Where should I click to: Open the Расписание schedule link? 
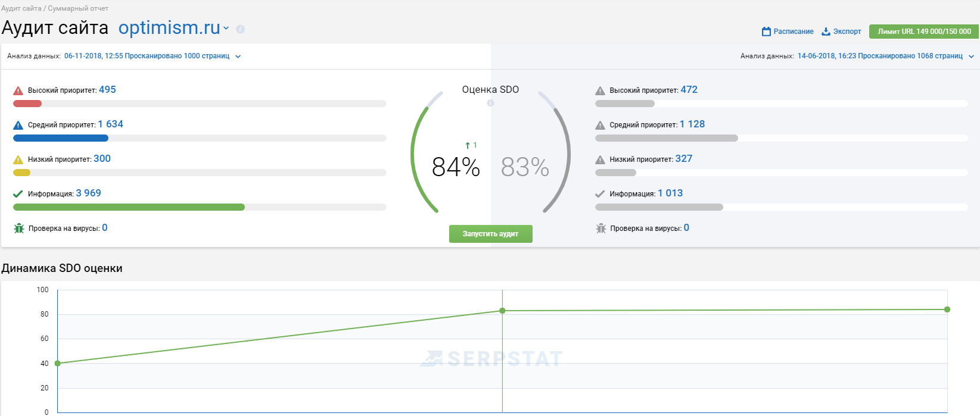(793, 32)
